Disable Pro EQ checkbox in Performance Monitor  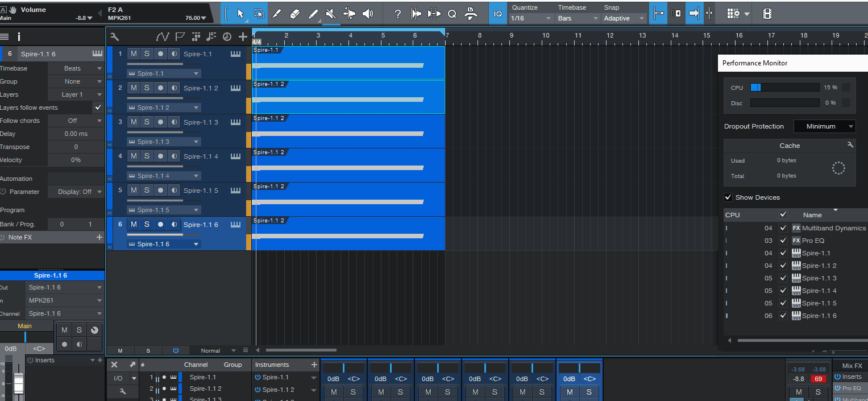[783, 241]
